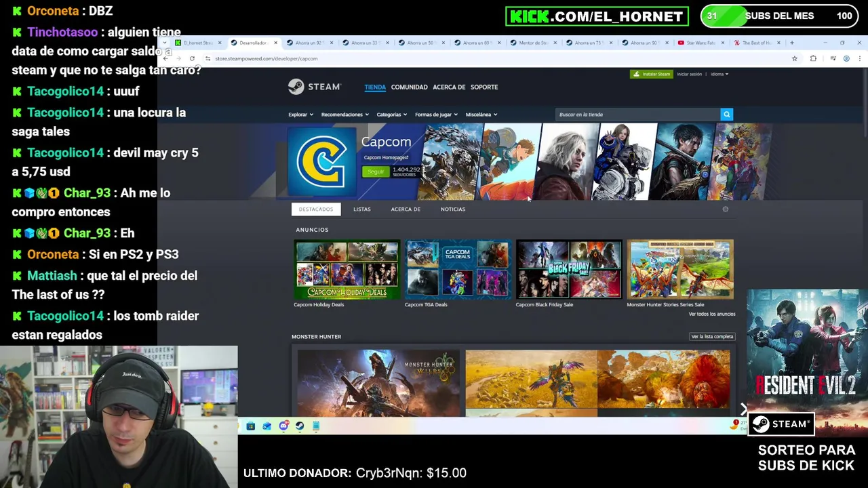Select the Destacados tab
The image size is (868, 488).
pos(316,209)
